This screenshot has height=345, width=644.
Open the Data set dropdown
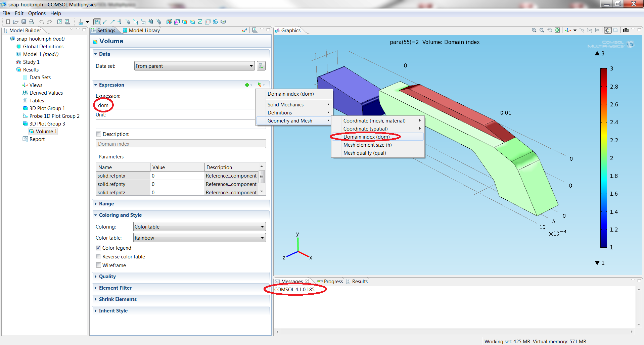point(194,66)
